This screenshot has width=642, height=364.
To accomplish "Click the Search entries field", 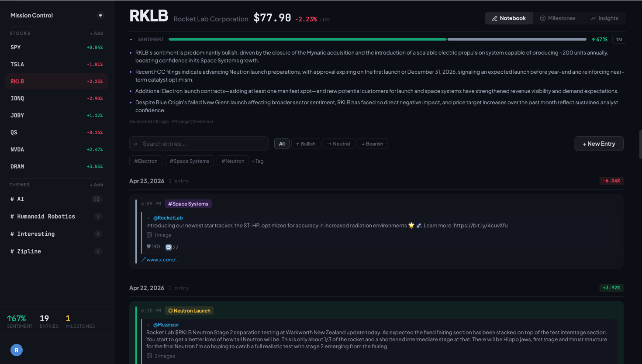I will (x=199, y=144).
